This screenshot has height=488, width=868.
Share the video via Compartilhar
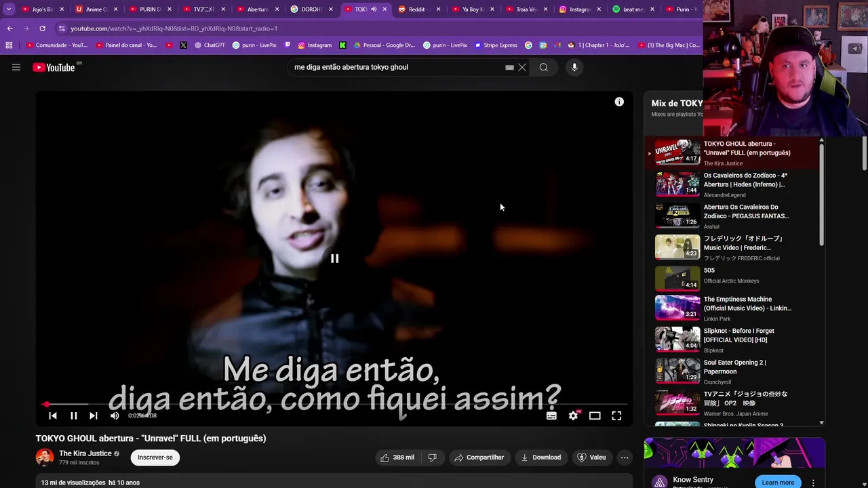(479, 457)
